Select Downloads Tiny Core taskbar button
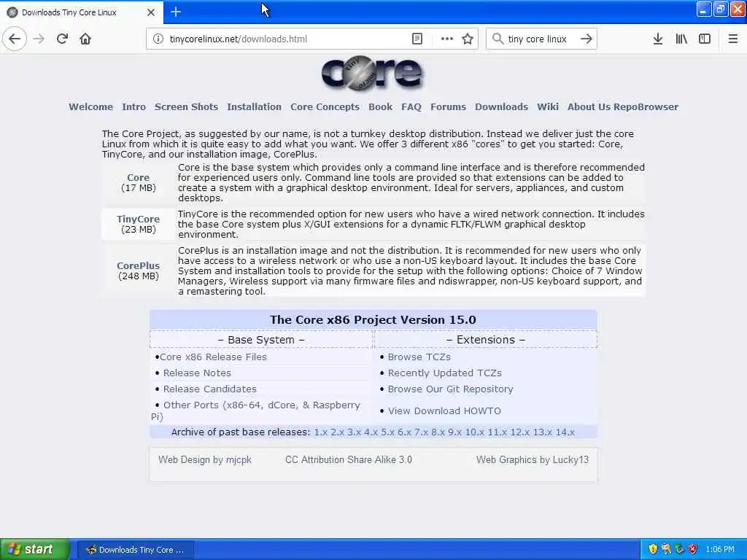747x560 pixels. coord(136,550)
